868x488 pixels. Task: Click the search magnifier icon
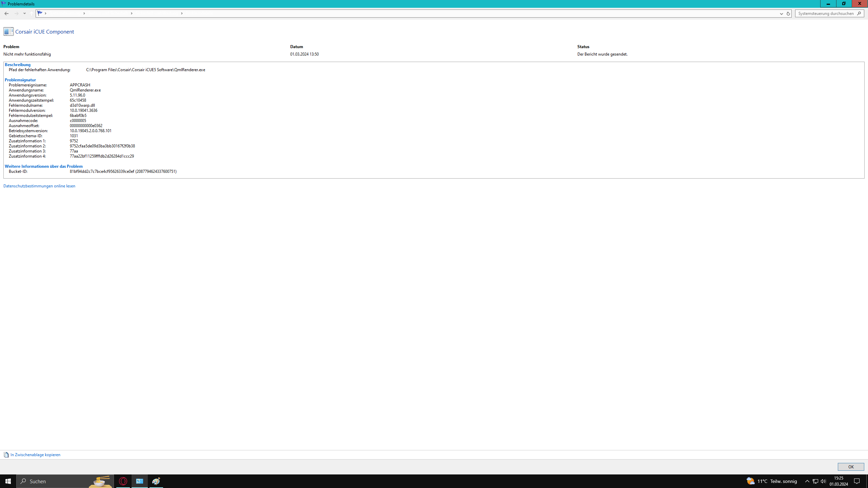859,14
